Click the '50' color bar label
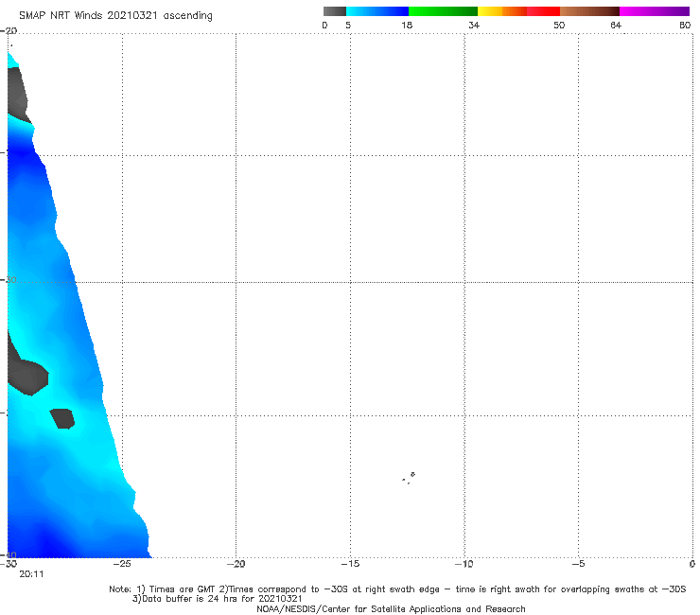Image resolution: width=700 pixels, height=615 pixels. (x=559, y=25)
